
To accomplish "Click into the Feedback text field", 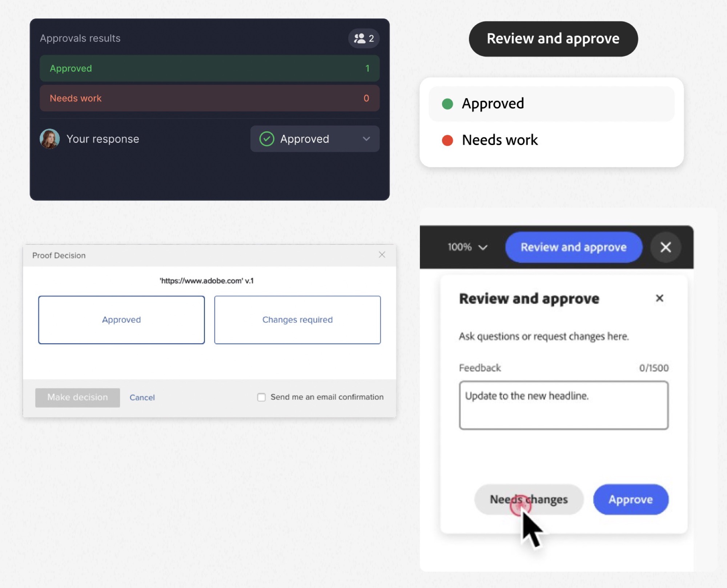I will click(563, 405).
